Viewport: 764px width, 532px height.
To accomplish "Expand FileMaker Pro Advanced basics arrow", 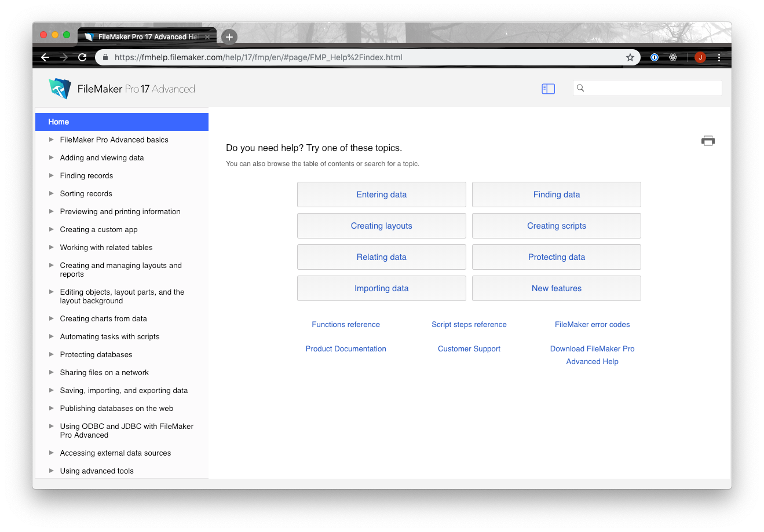I will click(x=52, y=140).
